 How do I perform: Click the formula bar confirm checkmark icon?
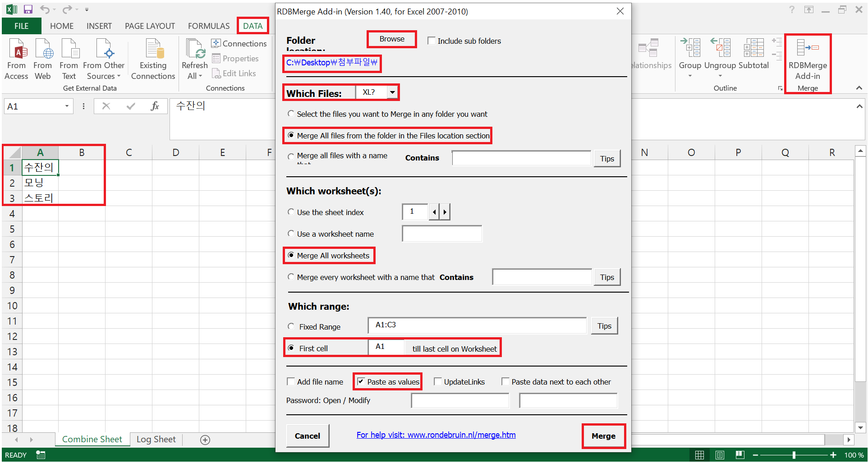[x=131, y=106]
